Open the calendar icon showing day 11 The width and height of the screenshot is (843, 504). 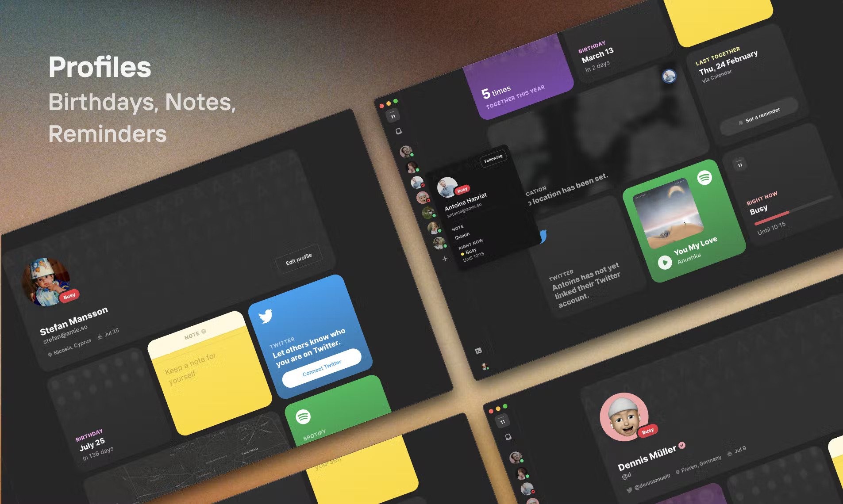coord(392,116)
